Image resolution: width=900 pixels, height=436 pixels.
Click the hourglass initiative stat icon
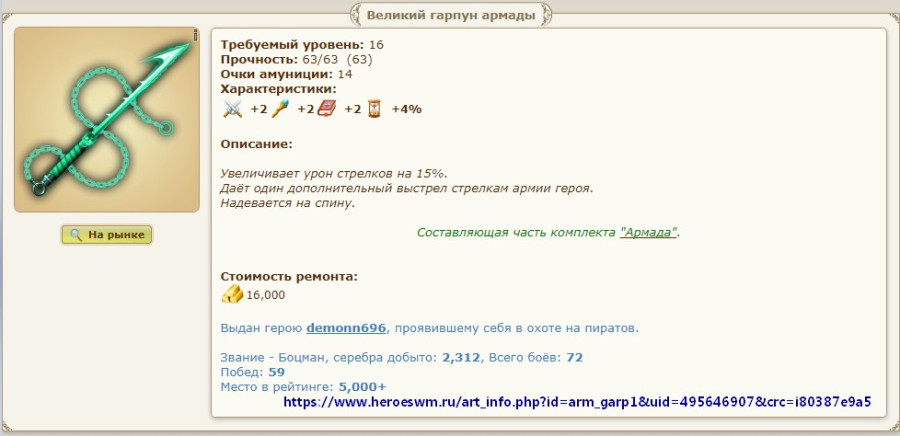[x=374, y=108]
